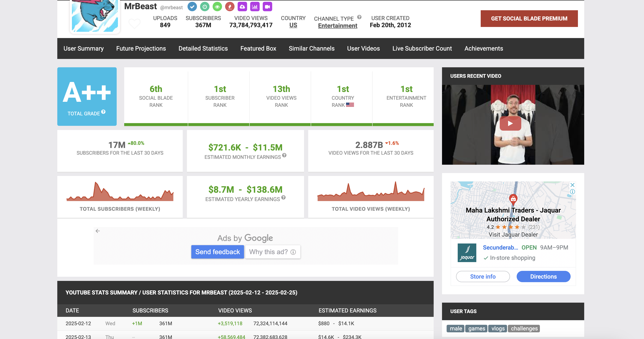Click help icon beside Channel Type
The height and width of the screenshot is (339, 644).
pos(359,17)
